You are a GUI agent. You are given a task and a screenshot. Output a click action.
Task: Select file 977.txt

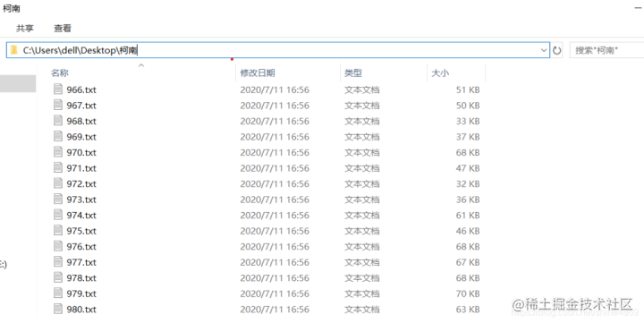[81, 262]
